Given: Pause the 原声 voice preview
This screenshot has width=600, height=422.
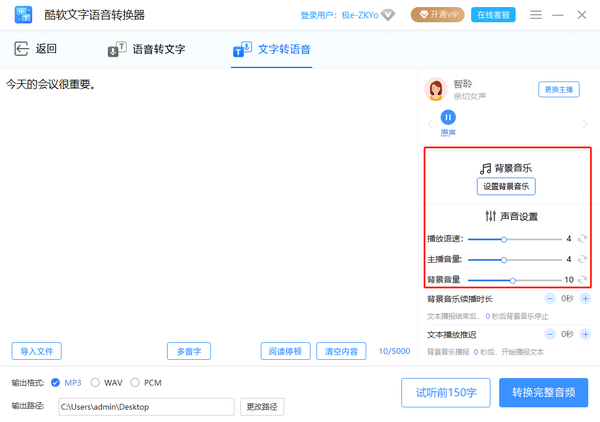Looking at the screenshot, I should pos(448,117).
